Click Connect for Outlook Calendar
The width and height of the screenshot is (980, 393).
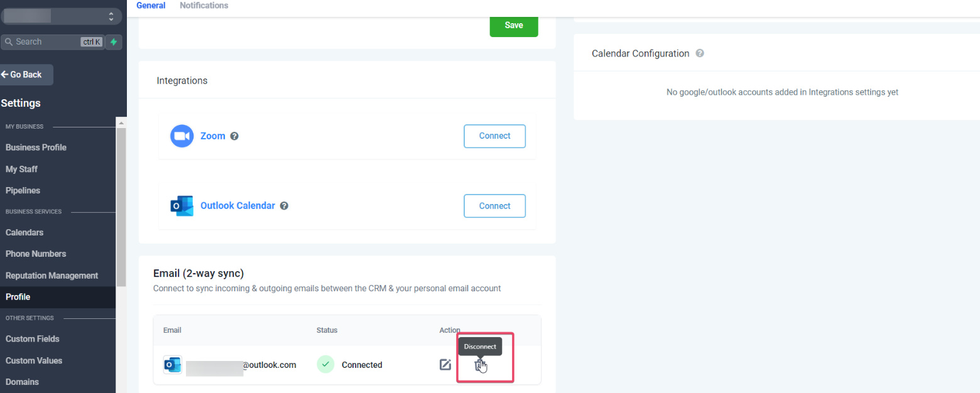click(x=494, y=206)
